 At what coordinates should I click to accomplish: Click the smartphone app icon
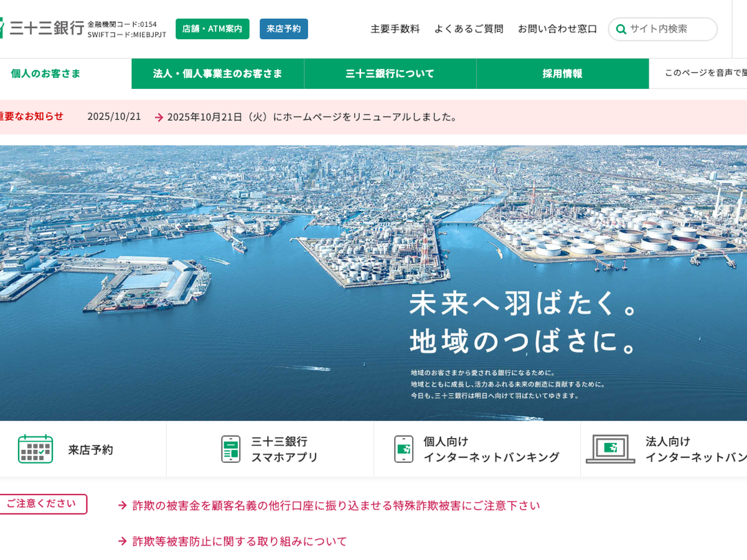coord(230,449)
